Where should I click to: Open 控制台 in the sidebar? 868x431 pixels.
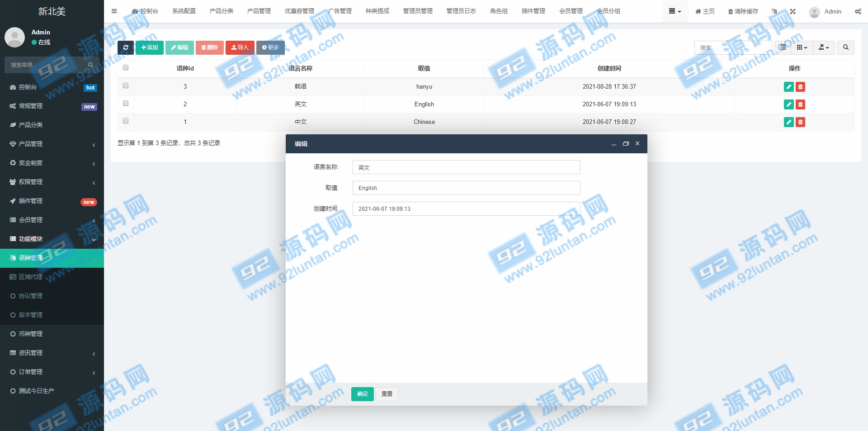click(52, 87)
